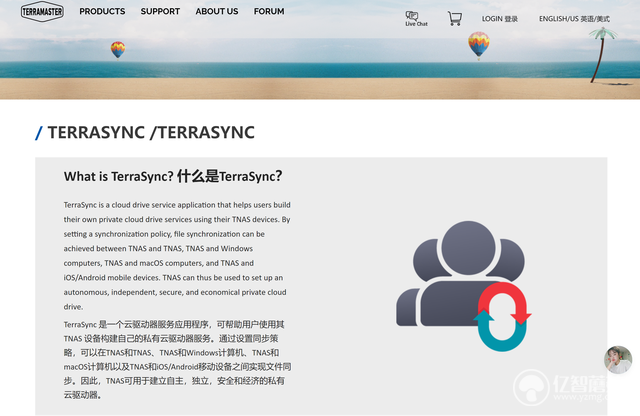Open the PRODUCTS menu
The width and height of the screenshot is (640, 416).
click(x=102, y=11)
